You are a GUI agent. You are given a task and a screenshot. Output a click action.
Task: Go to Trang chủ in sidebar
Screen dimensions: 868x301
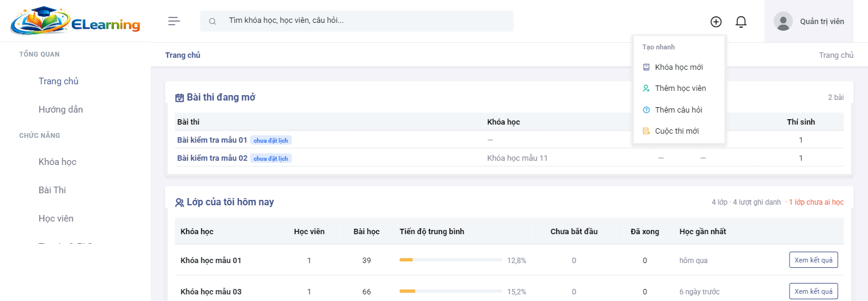pyautogui.click(x=58, y=81)
